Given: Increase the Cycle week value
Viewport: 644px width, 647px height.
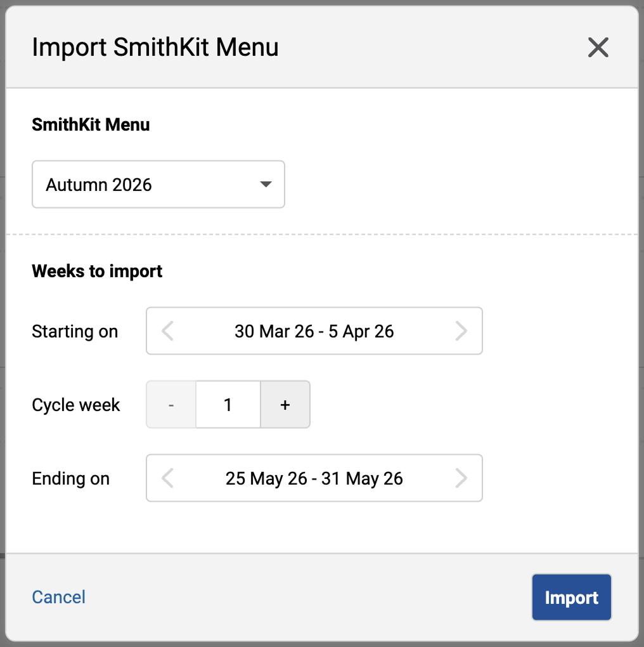Looking at the screenshot, I should pyautogui.click(x=285, y=405).
